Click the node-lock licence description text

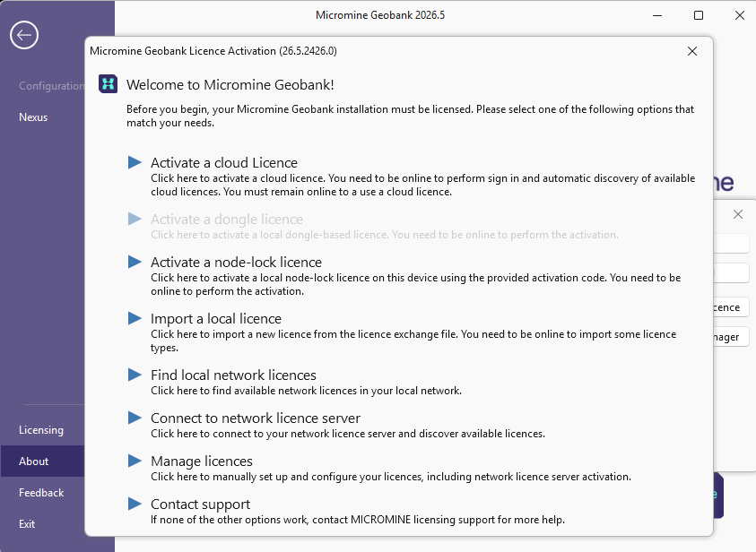[415, 284]
